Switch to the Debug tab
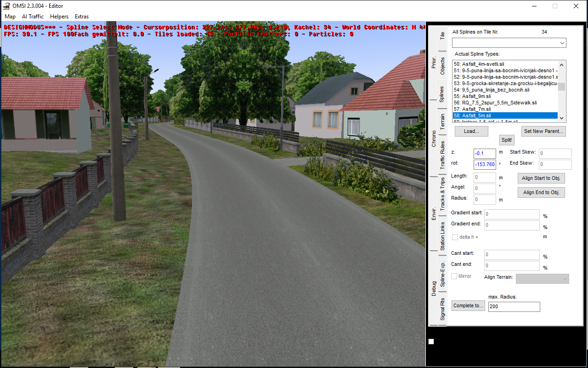 pos(433,288)
